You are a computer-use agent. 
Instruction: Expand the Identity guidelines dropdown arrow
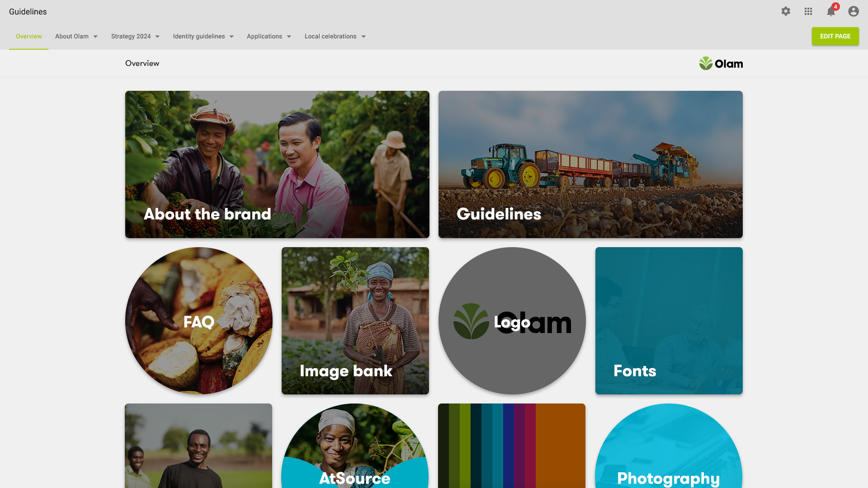click(x=231, y=37)
